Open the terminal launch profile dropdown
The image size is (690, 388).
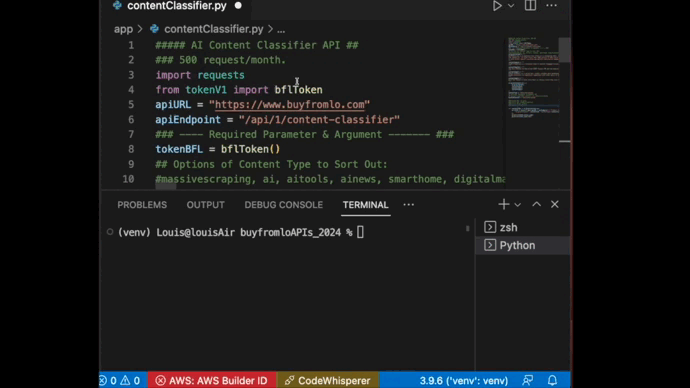click(x=518, y=205)
